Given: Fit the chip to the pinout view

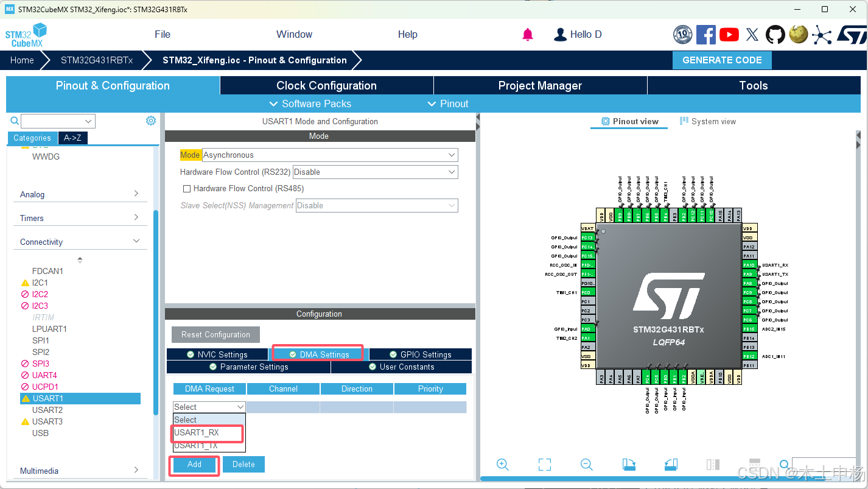Looking at the screenshot, I should coord(545,465).
